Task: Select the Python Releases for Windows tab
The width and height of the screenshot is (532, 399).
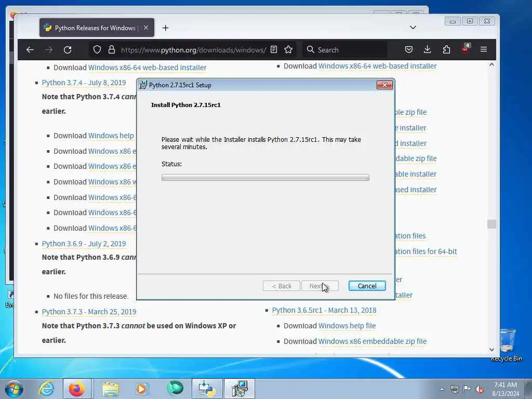Action: click(x=97, y=28)
